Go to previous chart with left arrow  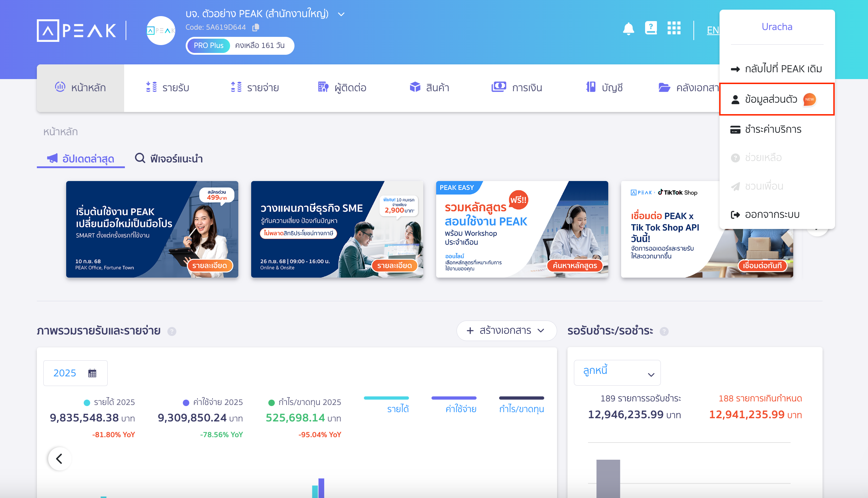click(x=60, y=459)
